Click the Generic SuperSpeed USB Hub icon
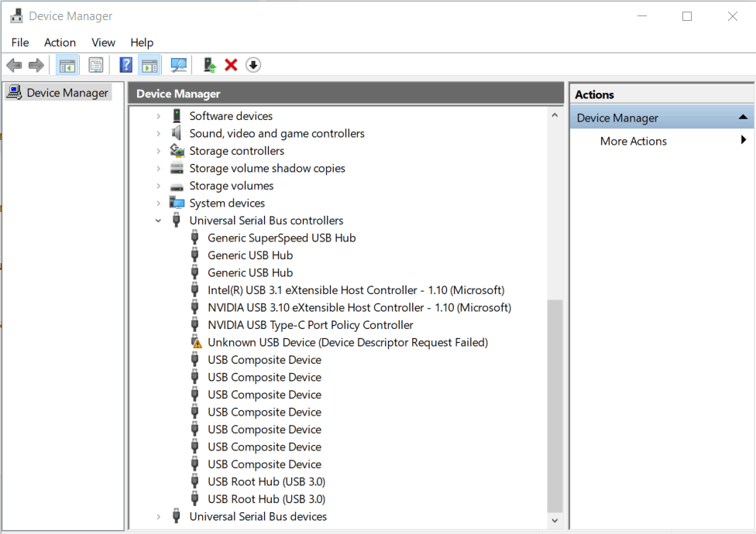Screen dimensions: 756x534 tap(194, 238)
